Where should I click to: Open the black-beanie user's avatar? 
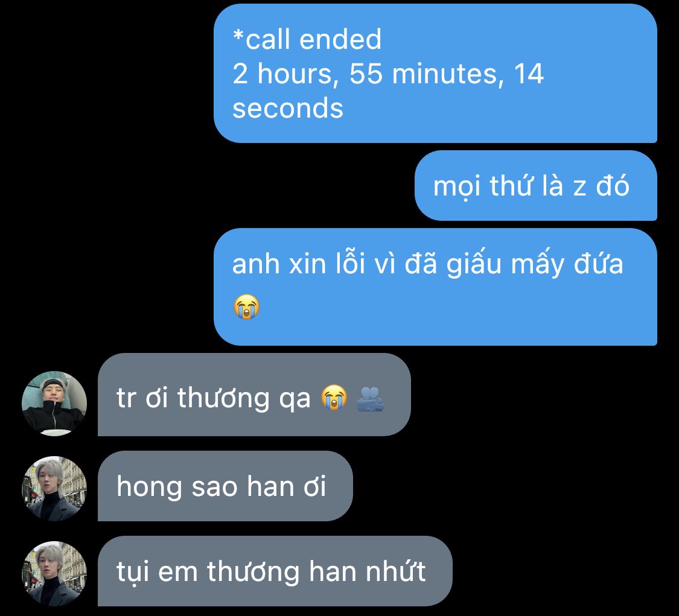click(54, 403)
